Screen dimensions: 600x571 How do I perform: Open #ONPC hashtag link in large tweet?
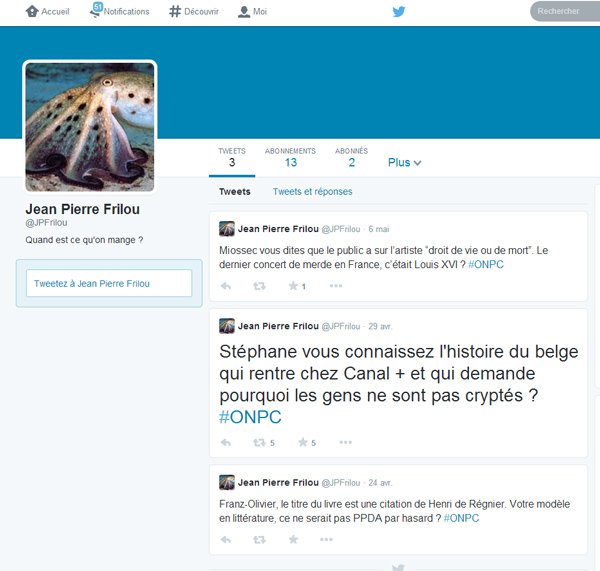[250, 417]
